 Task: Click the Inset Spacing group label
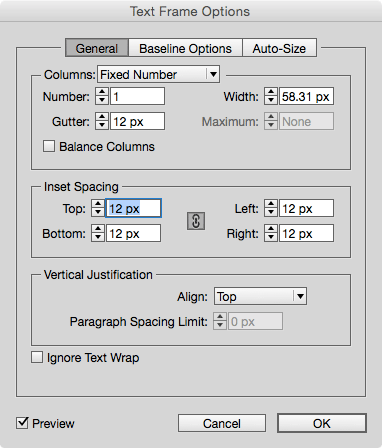81,187
